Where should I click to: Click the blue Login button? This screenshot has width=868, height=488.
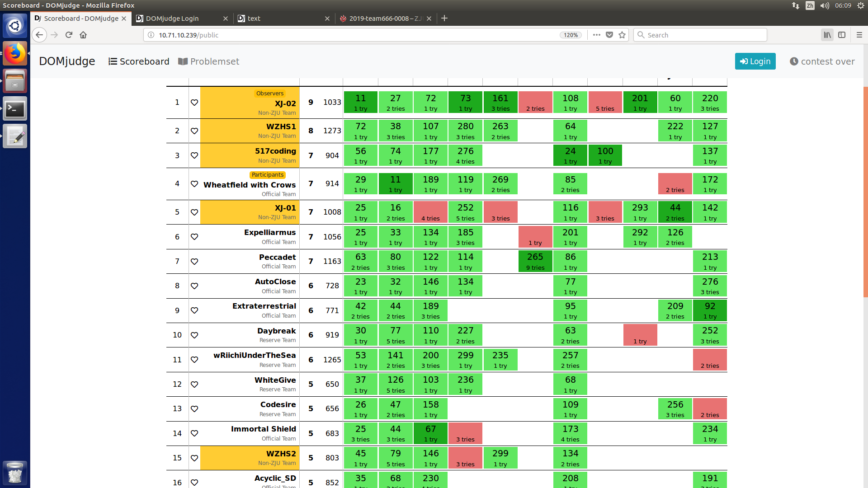coord(755,61)
